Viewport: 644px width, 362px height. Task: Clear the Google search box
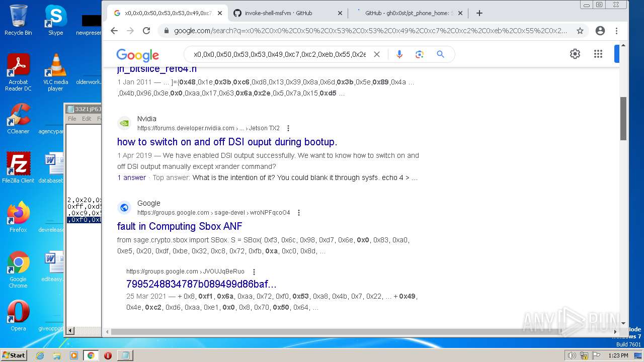pyautogui.click(x=376, y=54)
